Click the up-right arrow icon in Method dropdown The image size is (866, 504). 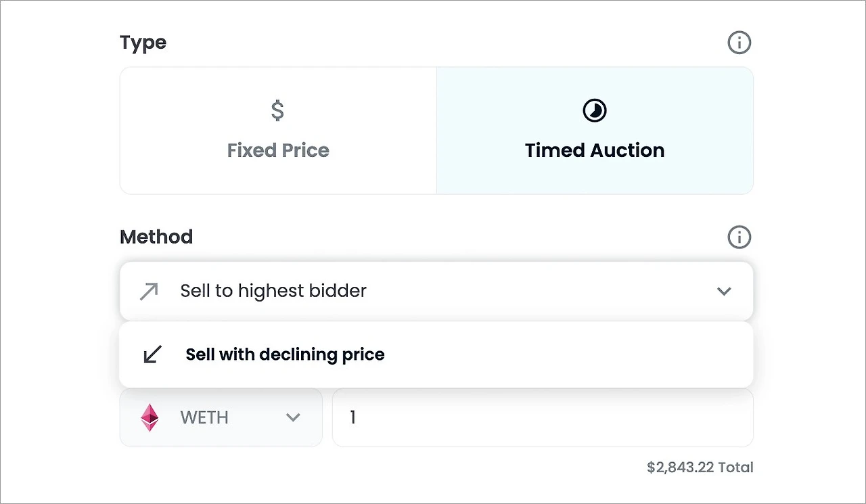[149, 292]
